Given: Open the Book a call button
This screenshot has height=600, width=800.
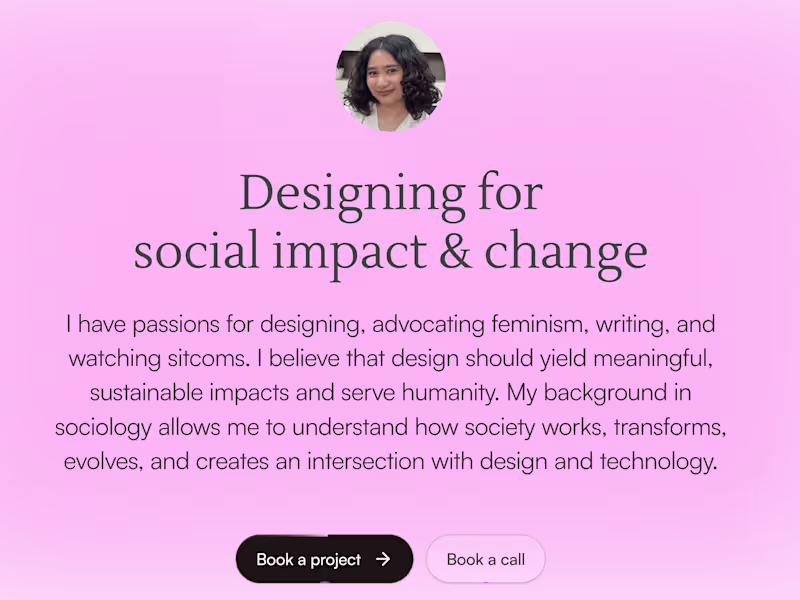Looking at the screenshot, I should coord(485,560).
